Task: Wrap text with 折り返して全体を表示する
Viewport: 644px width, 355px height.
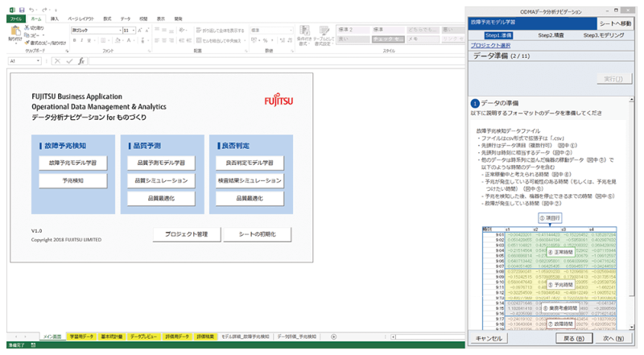Action: pyautogui.click(x=220, y=31)
